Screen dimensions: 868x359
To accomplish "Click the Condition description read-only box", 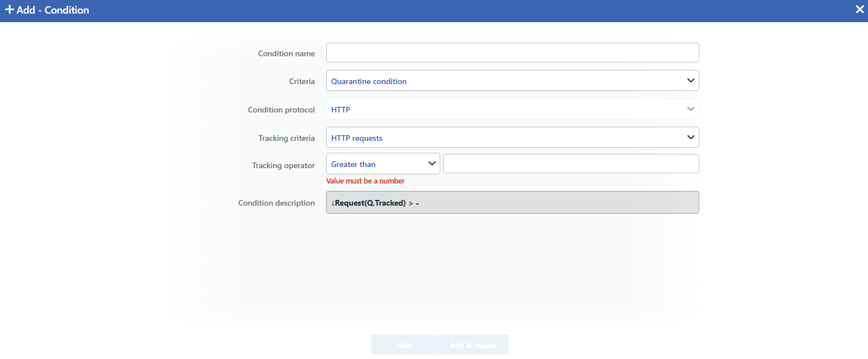I will click(x=512, y=202).
